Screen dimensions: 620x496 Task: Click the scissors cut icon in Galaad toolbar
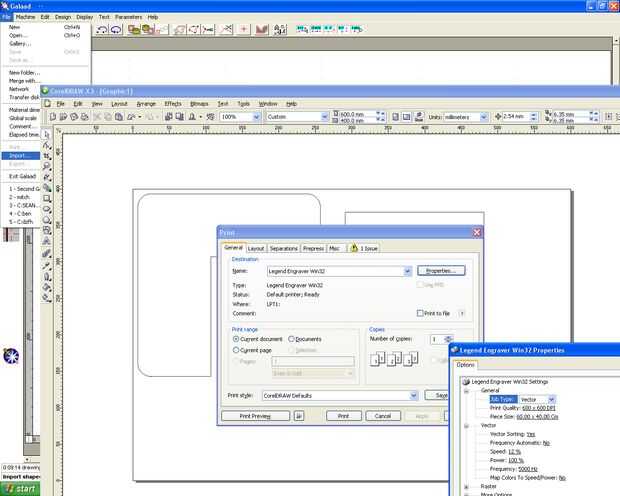tap(226, 29)
